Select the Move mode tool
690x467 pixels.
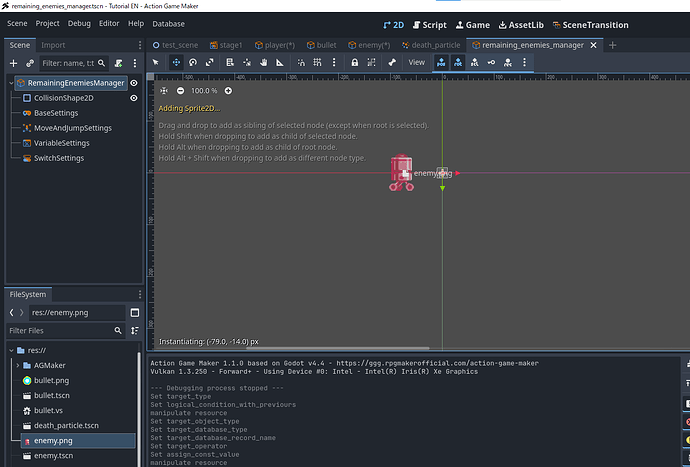click(x=177, y=62)
